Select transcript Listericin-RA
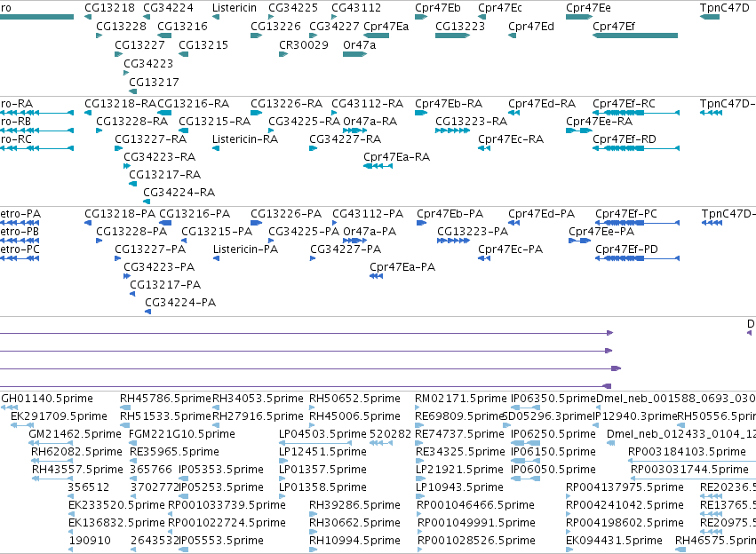 pyautogui.click(x=245, y=138)
